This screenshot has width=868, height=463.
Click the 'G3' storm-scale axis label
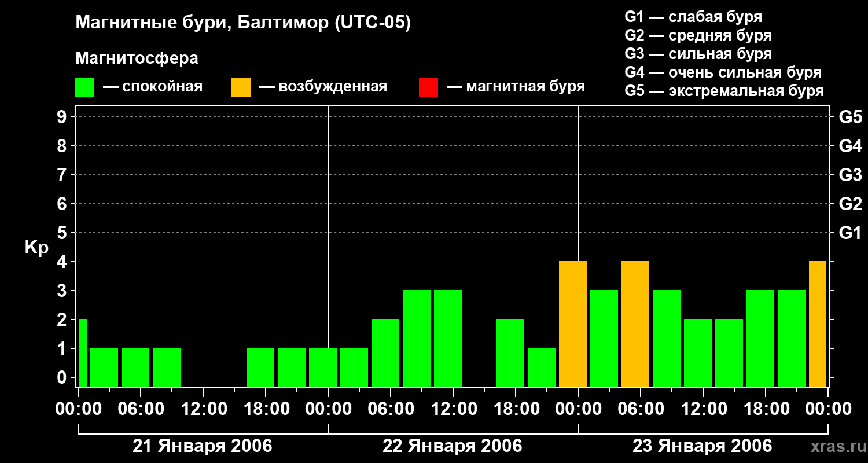(x=850, y=175)
